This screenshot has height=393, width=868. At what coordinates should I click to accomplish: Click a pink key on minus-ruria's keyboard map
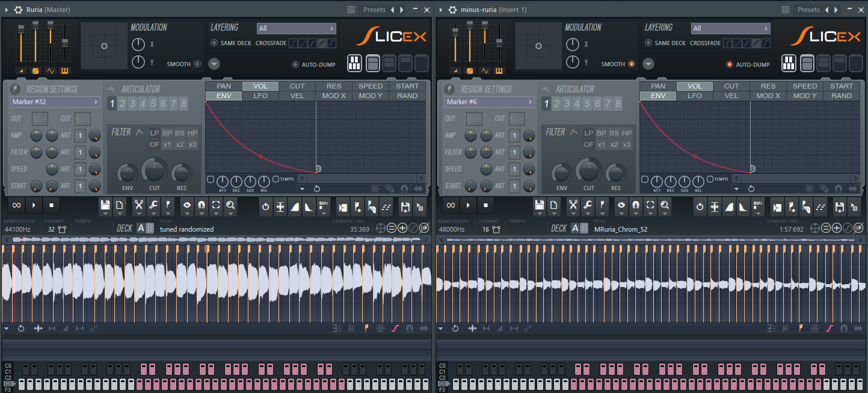click(577, 370)
